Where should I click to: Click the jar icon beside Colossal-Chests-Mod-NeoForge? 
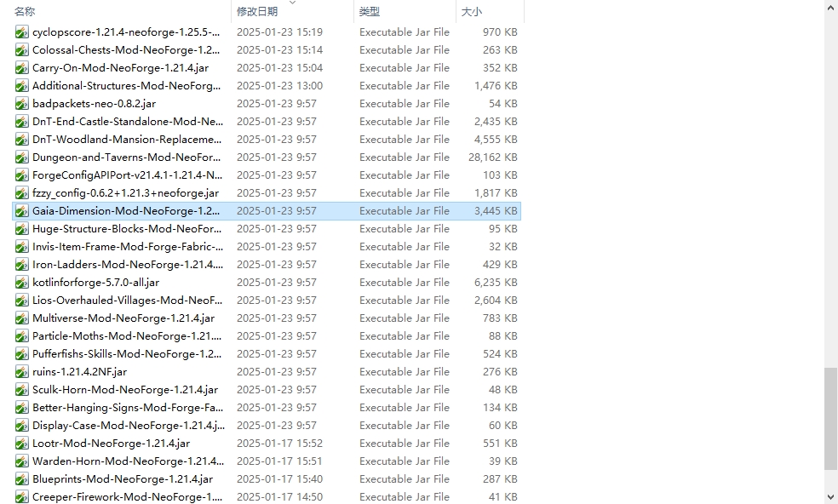point(21,50)
